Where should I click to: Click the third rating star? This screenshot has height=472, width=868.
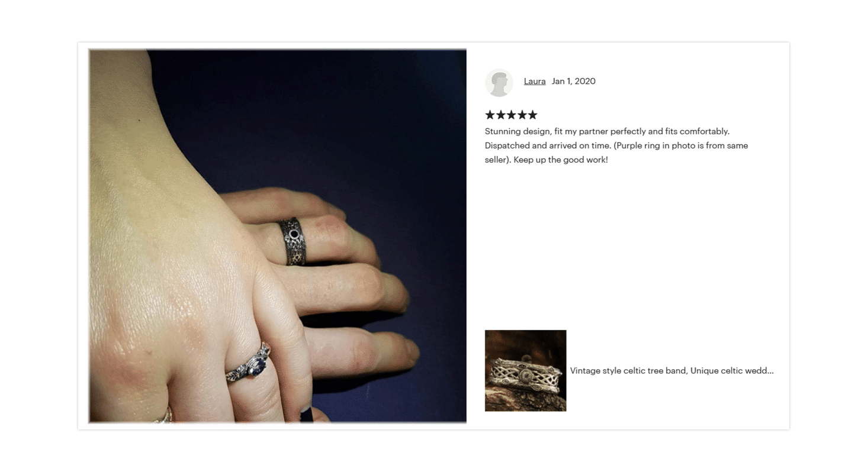(x=512, y=115)
